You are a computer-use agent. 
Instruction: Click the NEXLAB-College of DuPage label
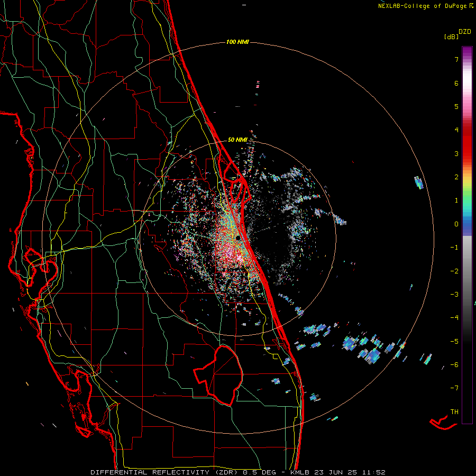[x=426, y=6]
